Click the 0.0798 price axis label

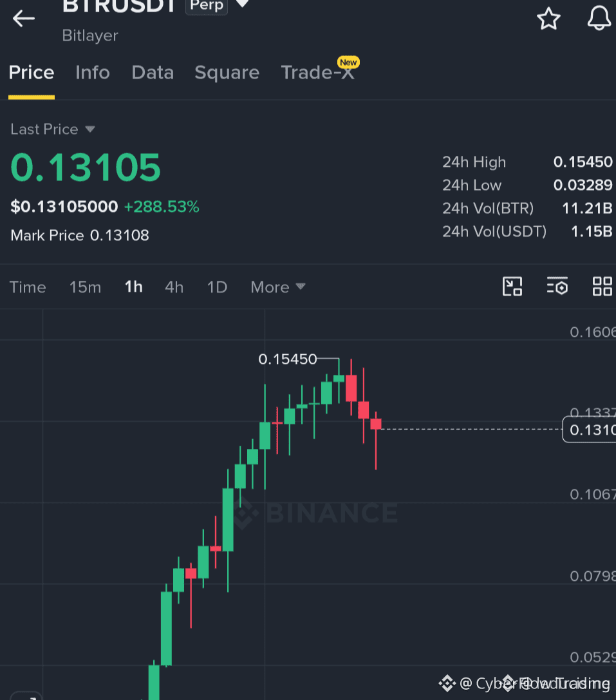tap(592, 576)
